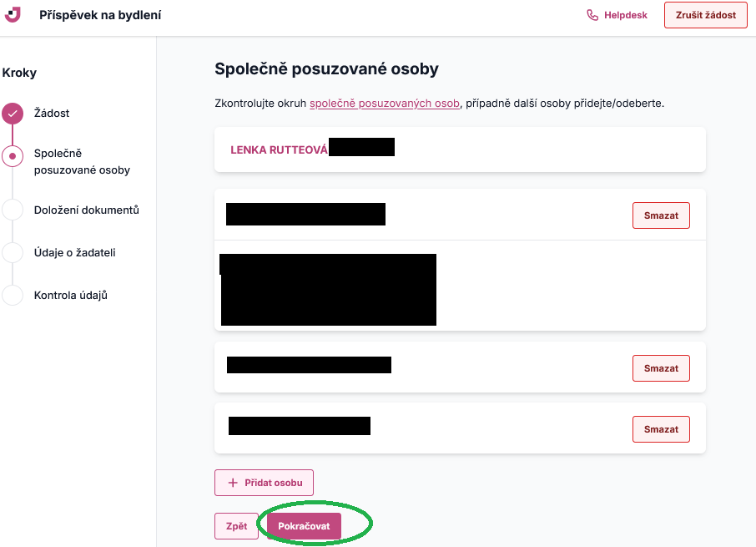Click the Údaje o žadateli step circle
Viewport: 756px width, 547px height.
[13, 252]
